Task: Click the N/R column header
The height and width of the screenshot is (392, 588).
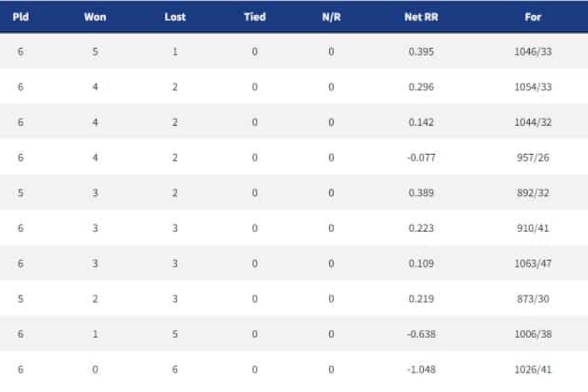Action: pyautogui.click(x=331, y=17)
